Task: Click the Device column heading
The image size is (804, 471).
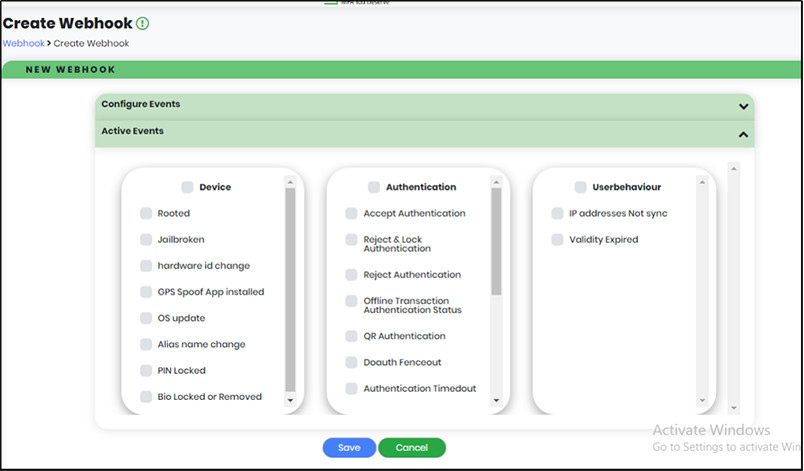Action: coord(215,187)
